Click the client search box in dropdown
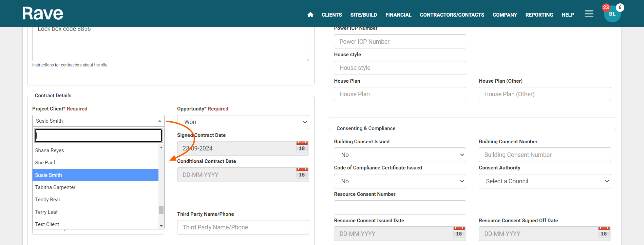 98,136
